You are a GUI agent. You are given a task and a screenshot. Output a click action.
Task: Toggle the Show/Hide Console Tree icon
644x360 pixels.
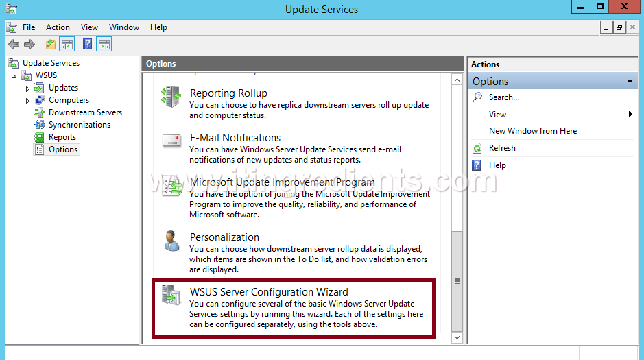pos(67,45)
